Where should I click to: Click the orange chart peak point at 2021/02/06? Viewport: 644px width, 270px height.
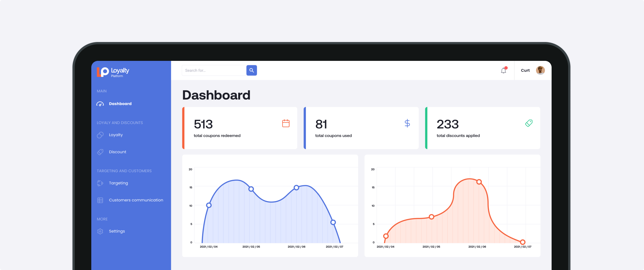tap(479, 182)
